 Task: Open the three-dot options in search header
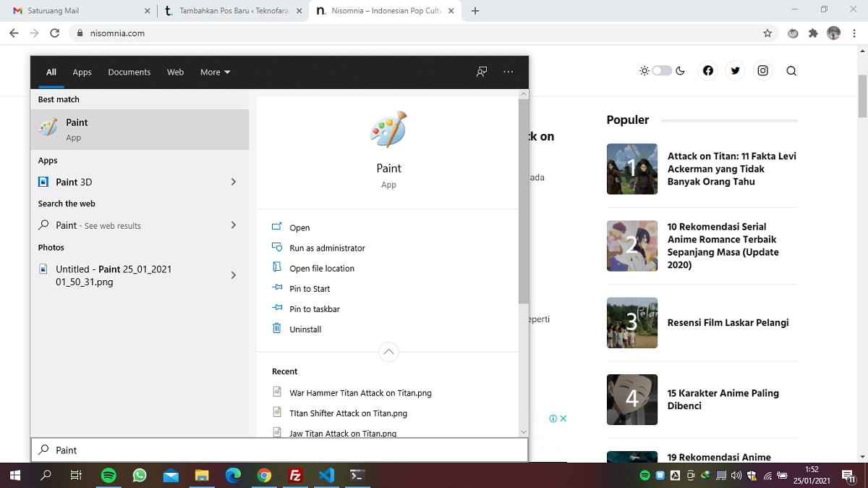tap(509, 72)
